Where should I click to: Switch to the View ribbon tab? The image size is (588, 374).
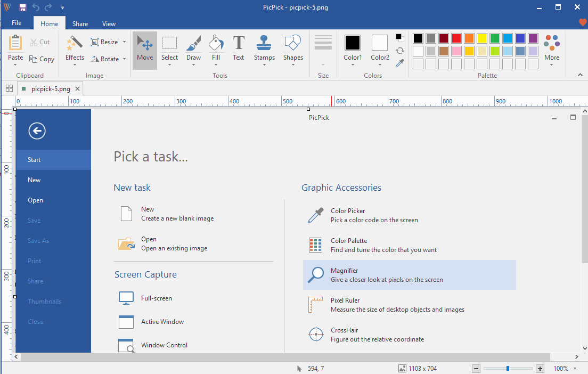tap(109, 23)
